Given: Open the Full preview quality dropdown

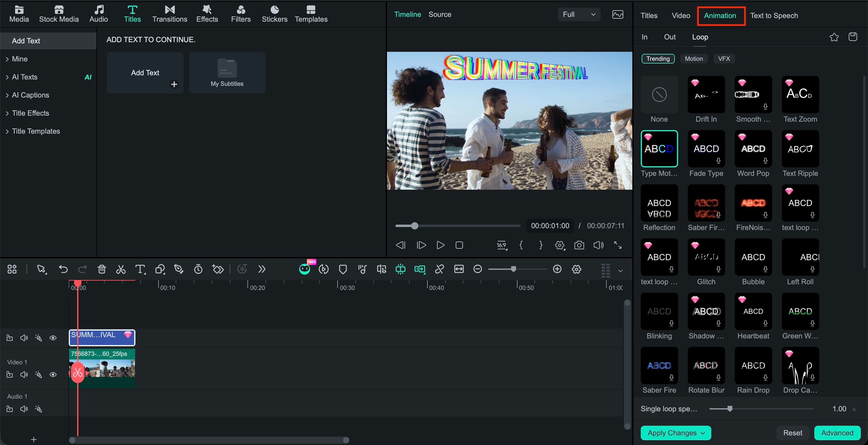Looking at the screenshot, I should tap(579, 14).
